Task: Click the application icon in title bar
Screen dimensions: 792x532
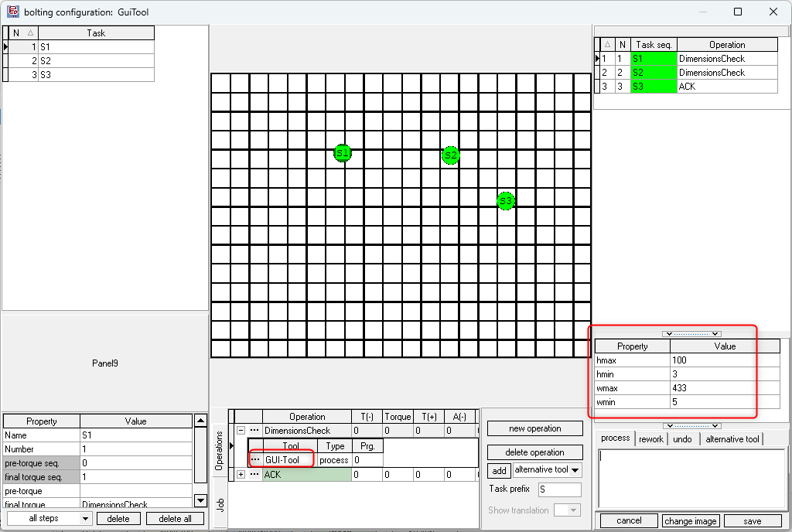Action: tap(13, 12)
